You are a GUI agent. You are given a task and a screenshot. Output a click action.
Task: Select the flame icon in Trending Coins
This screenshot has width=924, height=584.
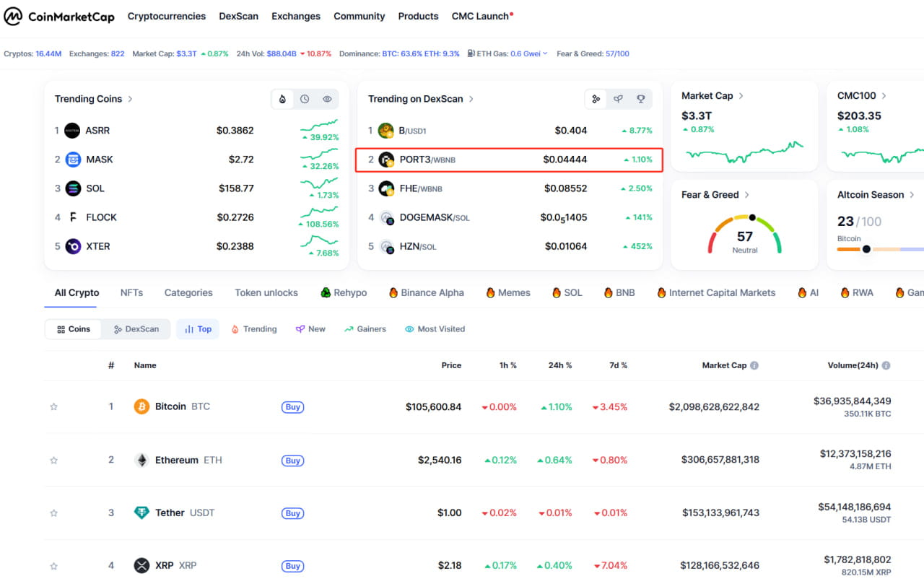pyautogui.click(x=282, y=99)
